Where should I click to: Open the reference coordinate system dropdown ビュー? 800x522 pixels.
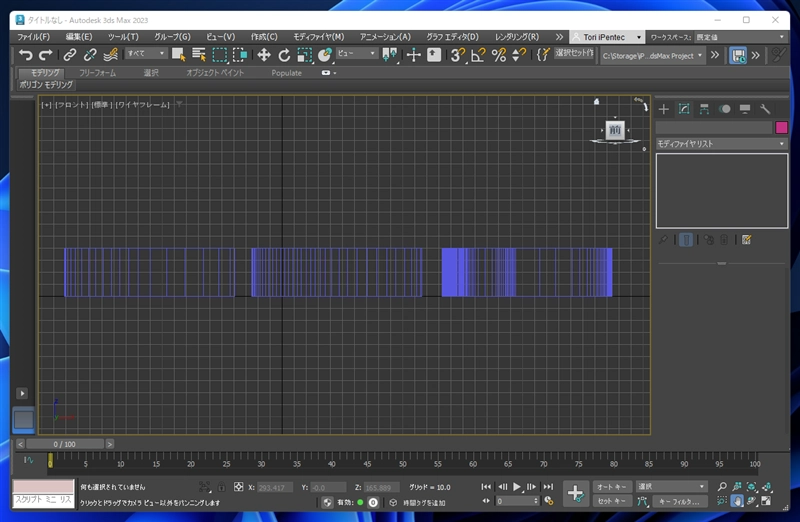point(357,53)
